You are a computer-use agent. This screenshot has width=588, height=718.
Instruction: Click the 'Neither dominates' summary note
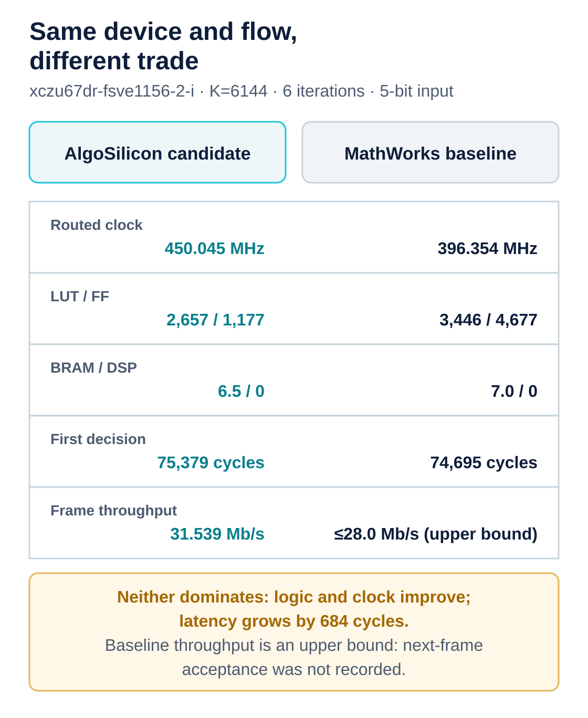[294, 609]
